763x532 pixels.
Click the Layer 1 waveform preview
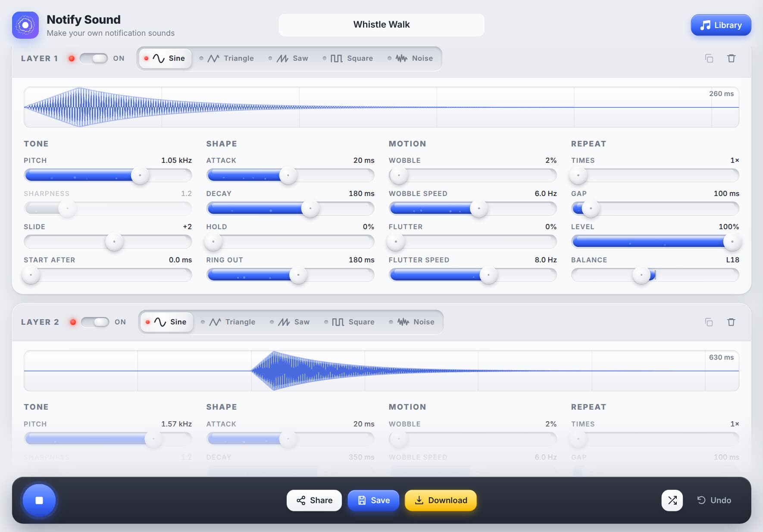pyautogui.click(x=381, y=107)
